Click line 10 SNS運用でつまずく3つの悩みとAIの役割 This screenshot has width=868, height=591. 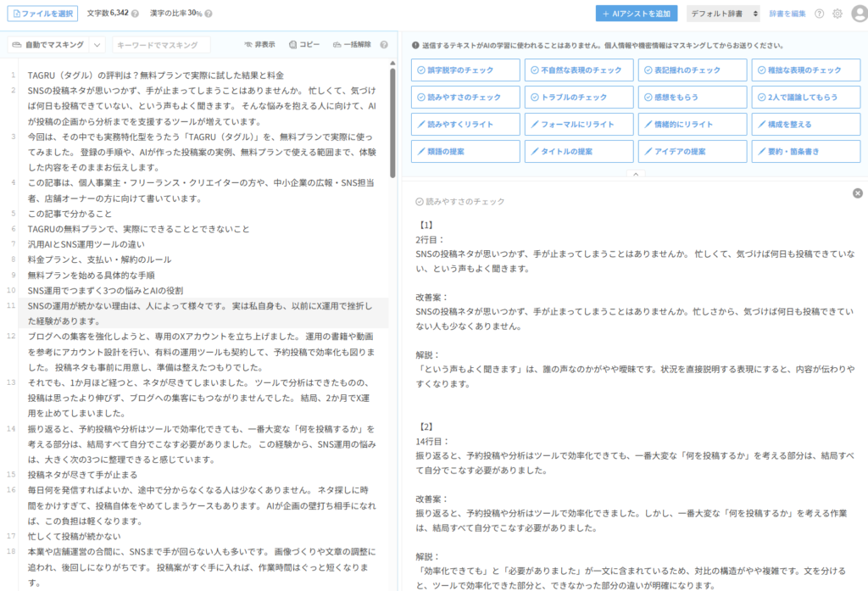point(105,291)
